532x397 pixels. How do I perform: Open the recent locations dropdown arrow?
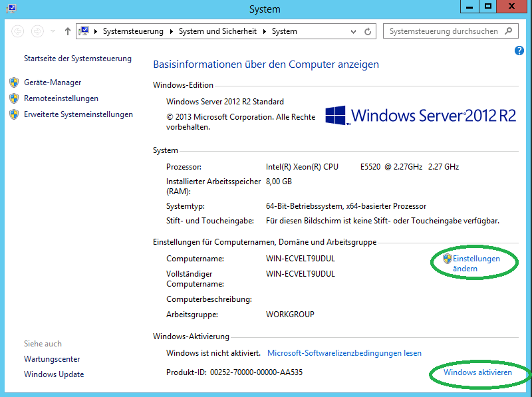coord(53,31)
